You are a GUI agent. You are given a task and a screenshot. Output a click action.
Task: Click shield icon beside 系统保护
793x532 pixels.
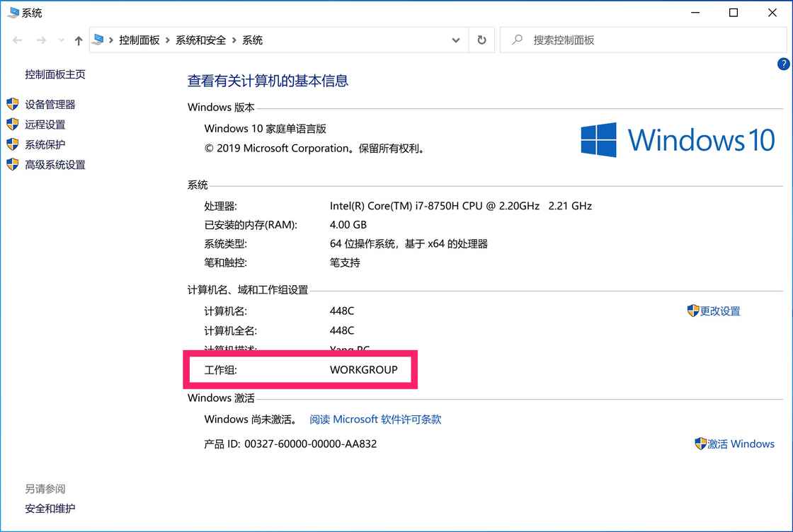click(x=13, y=144)
